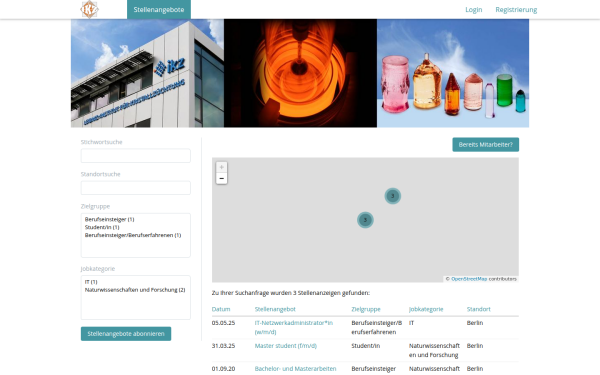Zoom out on the map
Viewport: 600px width, 375px height.
(222, 178)
